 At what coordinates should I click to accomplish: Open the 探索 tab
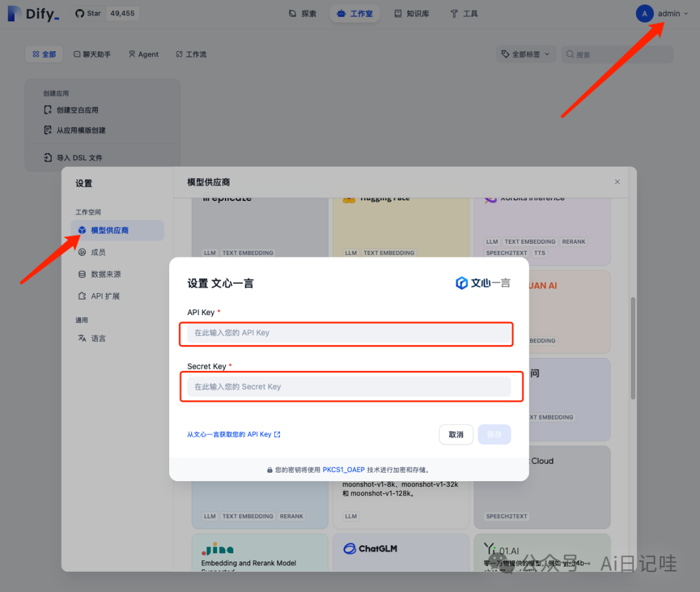[x=302, y=14]
